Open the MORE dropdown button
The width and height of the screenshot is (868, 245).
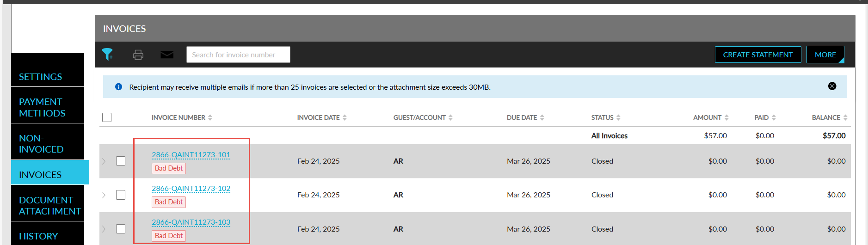pyautogui.click(x=825, y=55)
